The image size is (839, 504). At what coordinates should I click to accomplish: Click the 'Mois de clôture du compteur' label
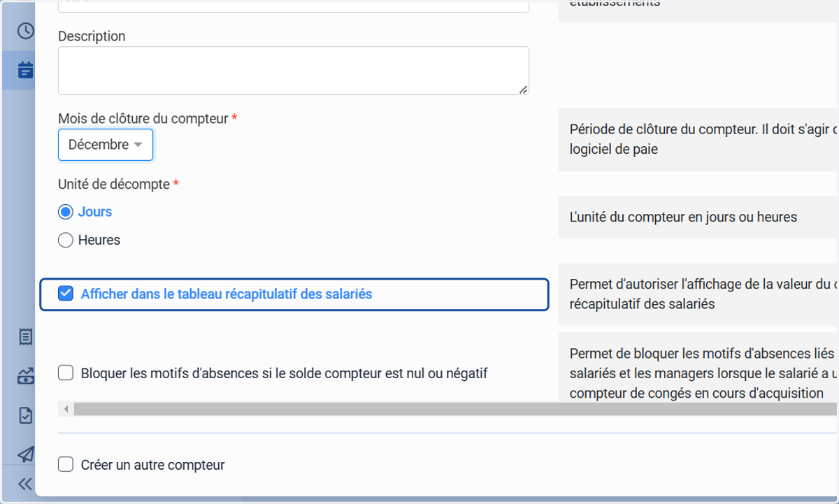click(x=143, y=119)
